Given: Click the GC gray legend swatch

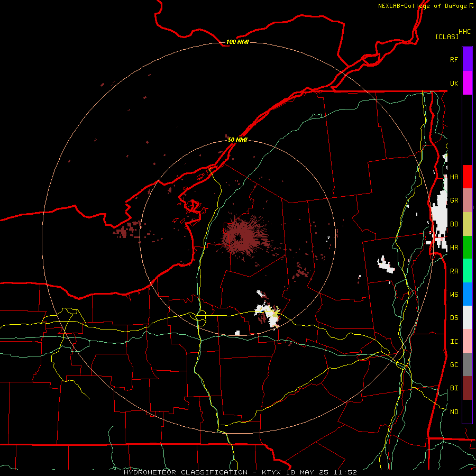Looking at the screenshot, I should 467,364.
